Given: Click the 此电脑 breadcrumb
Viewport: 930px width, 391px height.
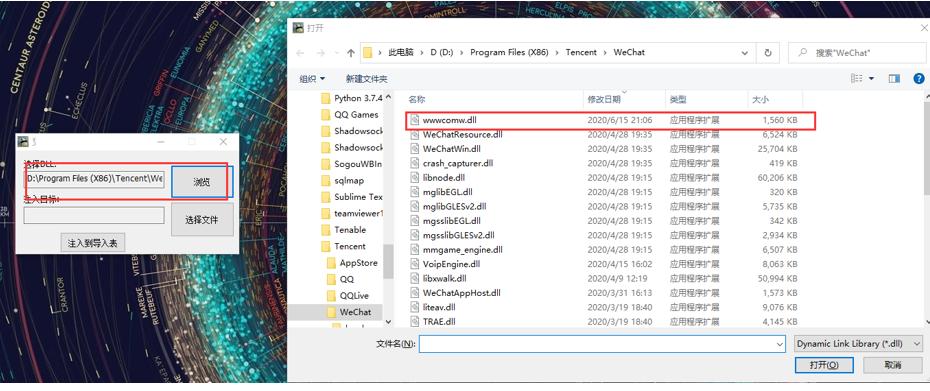Looking at the screenshot, I should coord(401,52).
